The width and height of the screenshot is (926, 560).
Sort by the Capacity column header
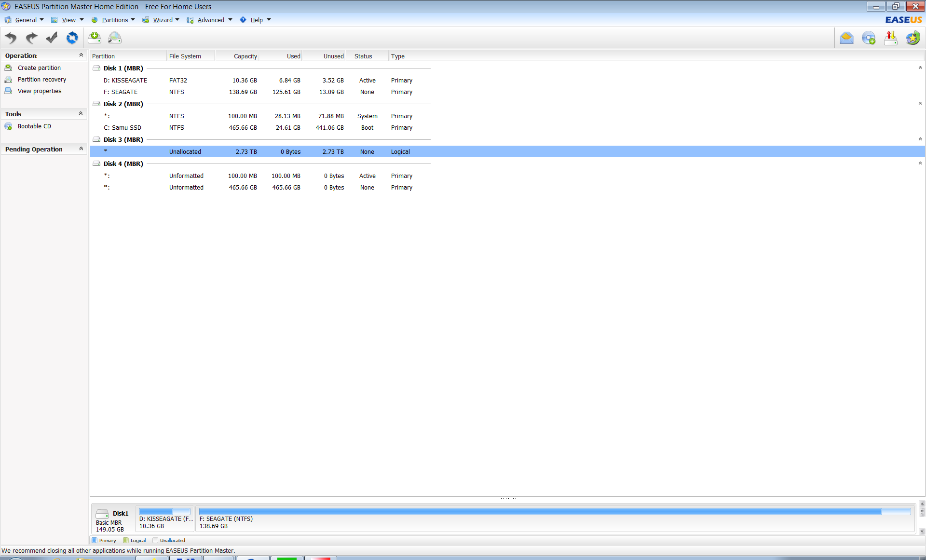[236, 56]
